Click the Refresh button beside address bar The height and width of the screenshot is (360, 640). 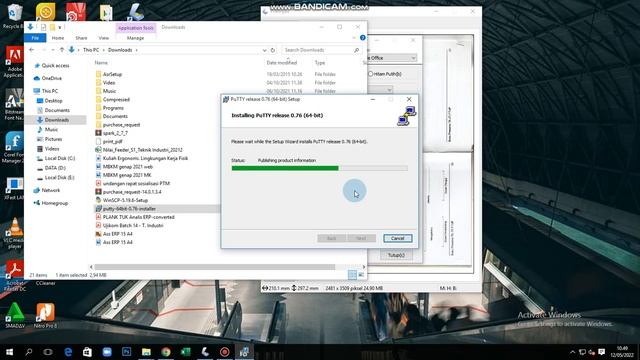tap(273, 50)
